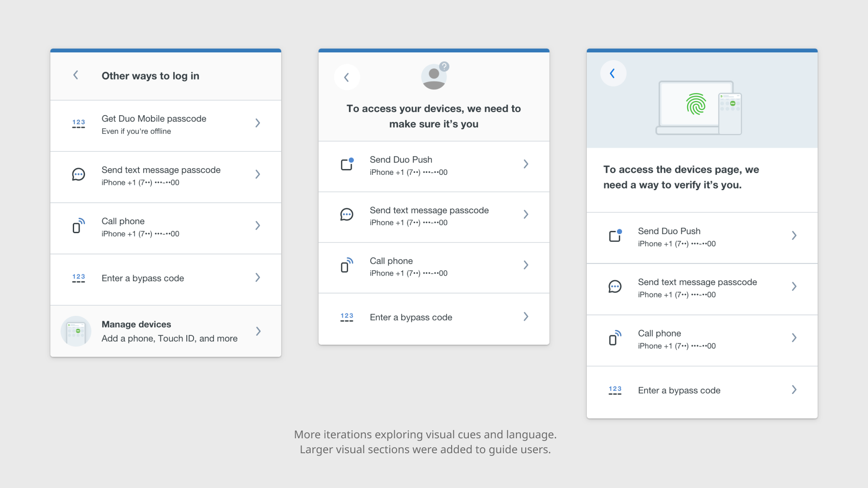Viewport: 868px width, 488px height.
Task: Click chat bubble icon in left panel
Action: 79,174
